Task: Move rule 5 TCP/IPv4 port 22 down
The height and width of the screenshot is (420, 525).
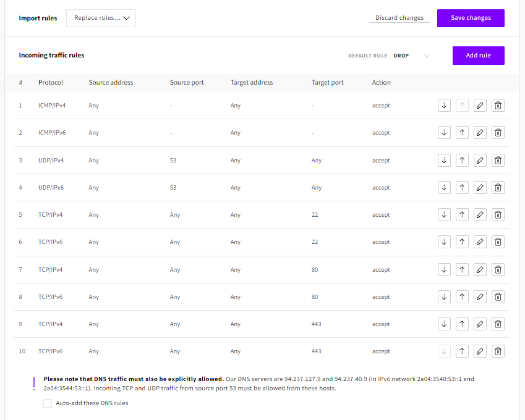Action: click(444, 214)
